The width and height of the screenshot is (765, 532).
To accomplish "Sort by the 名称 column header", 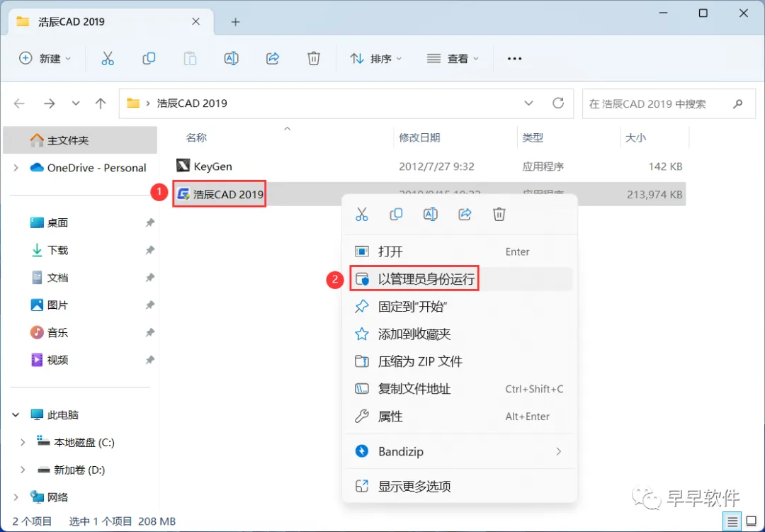I will pyautogui.click(x=197, y=137).
